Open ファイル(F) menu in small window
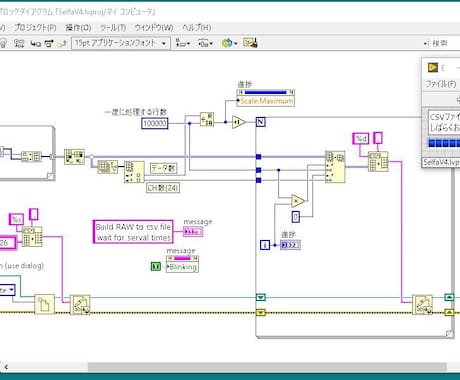 pyautogui.click(x=441, y=84)
